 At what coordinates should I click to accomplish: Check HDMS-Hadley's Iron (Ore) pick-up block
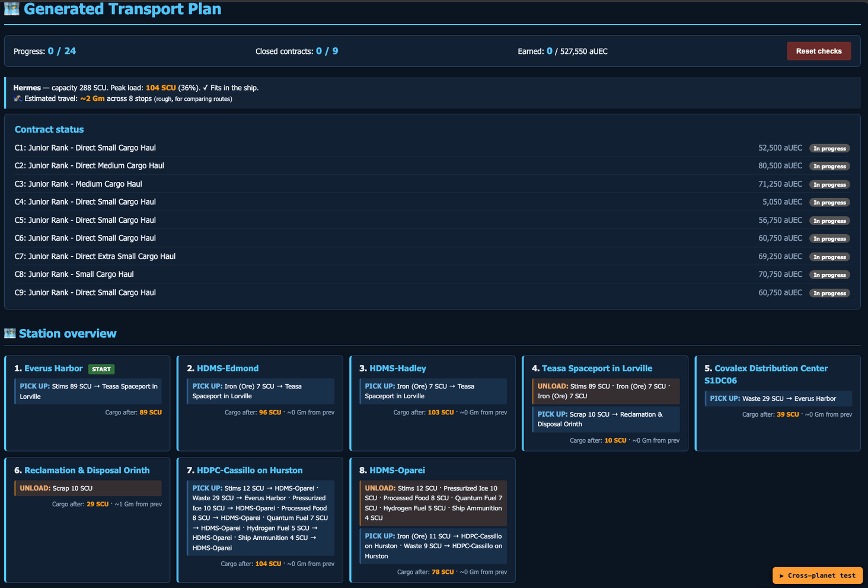433,391
